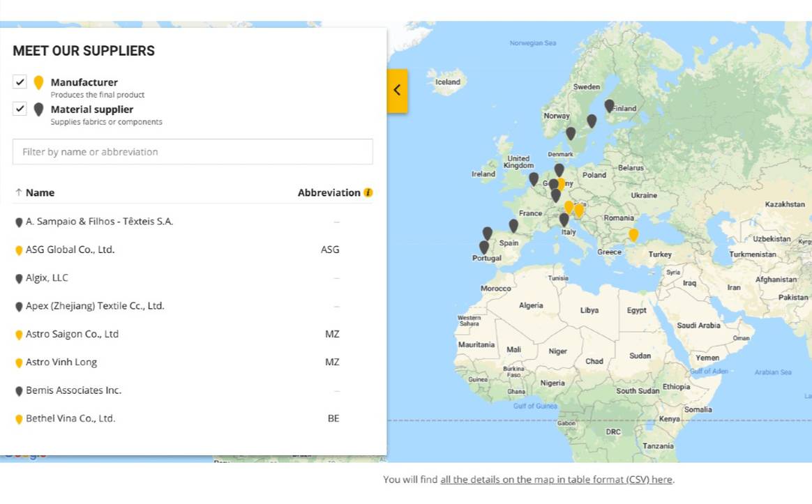Click the gray pin above Denmark
Screen dimensions: 812x504
(571, 133)
